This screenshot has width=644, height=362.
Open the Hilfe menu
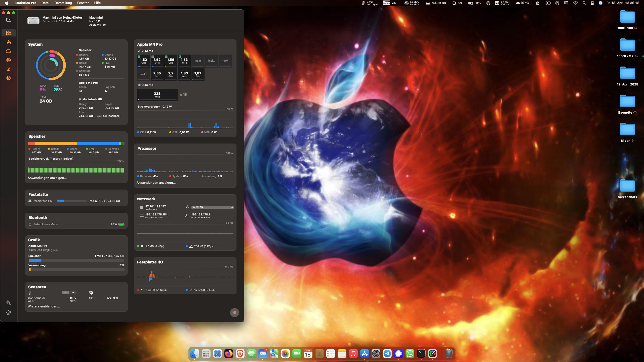click(x=97, y=3)
